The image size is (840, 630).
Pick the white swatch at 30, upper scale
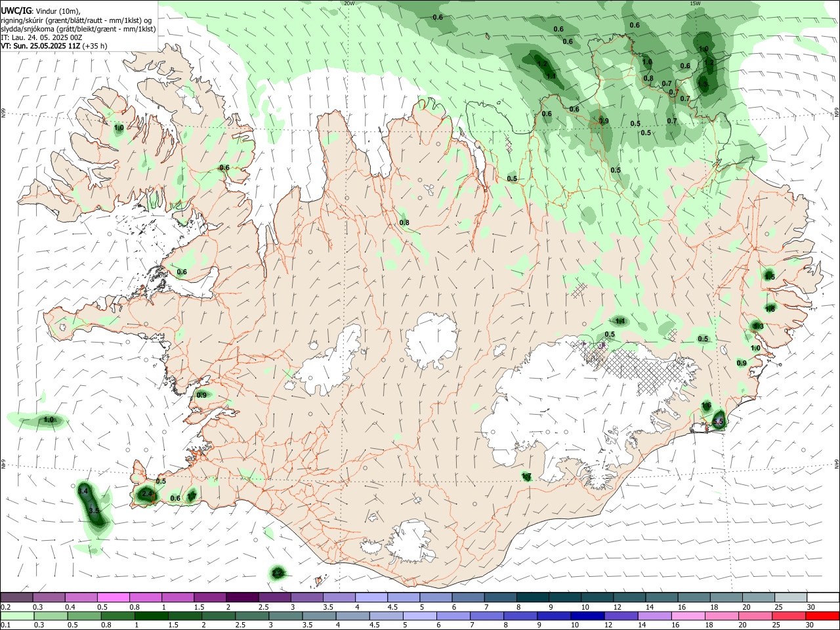[823, 597]
